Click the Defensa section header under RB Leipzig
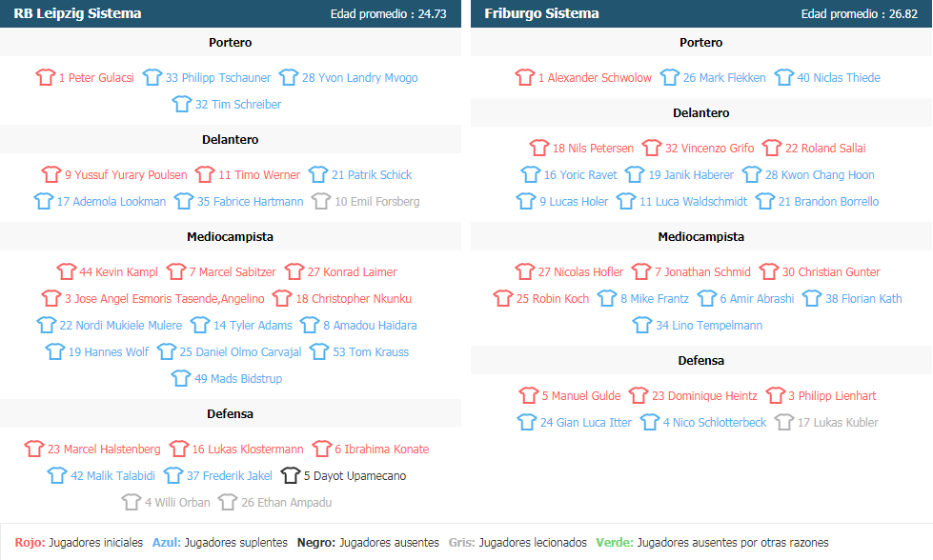The image size is (933, 560). (231, 413)
